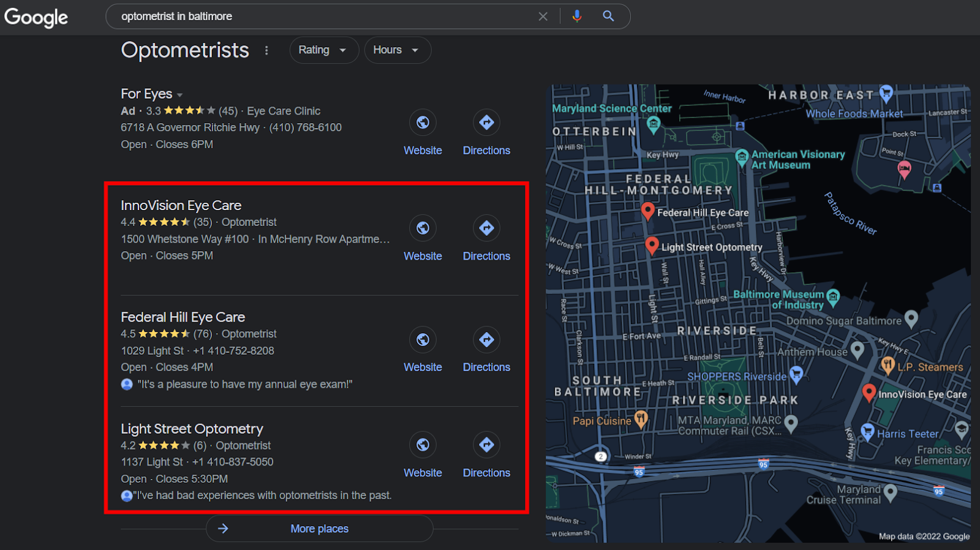Click For Eyes directions arrow icon

click(486, 122)
